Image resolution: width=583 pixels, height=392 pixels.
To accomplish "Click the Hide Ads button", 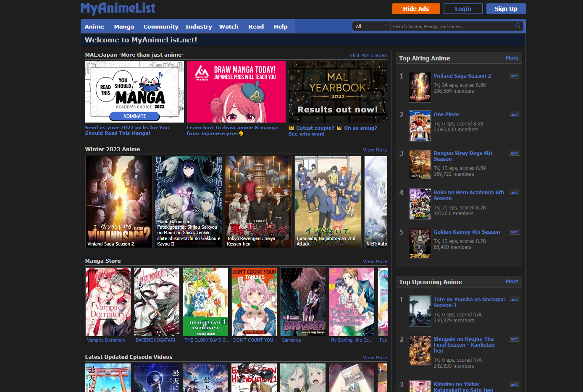I will pos(416,9).
